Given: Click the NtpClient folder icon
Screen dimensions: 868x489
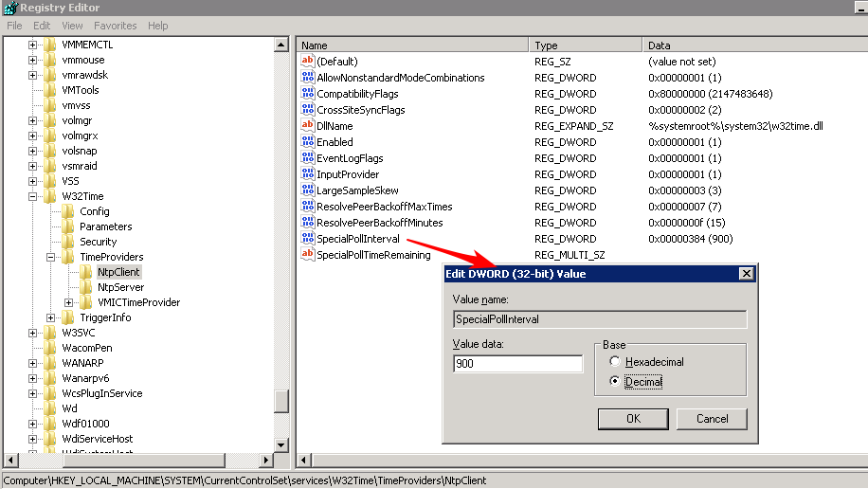Looking at the screenshot, I should pos(87,272).
